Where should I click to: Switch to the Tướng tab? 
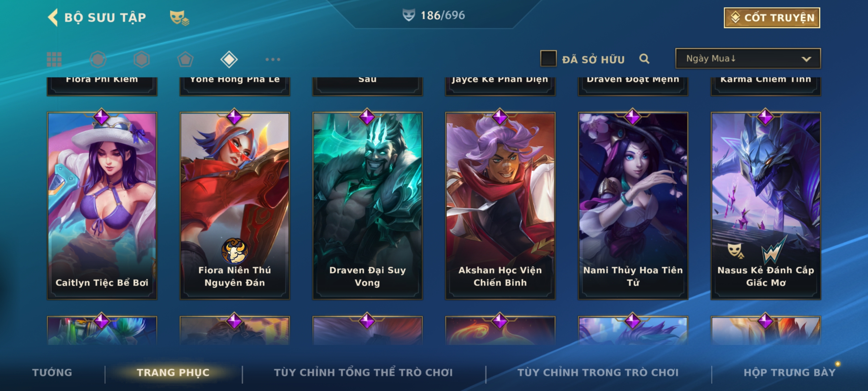click(52, 373)
